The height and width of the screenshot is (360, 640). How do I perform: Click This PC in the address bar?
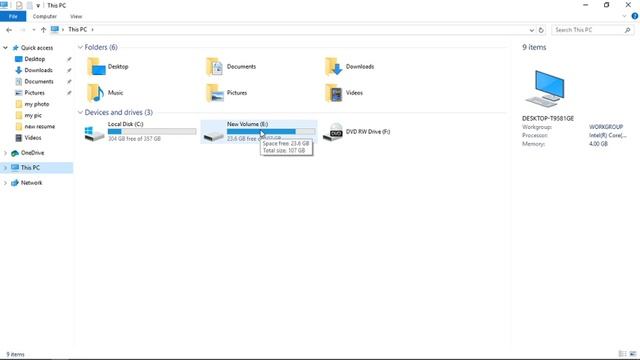(78, 30)
